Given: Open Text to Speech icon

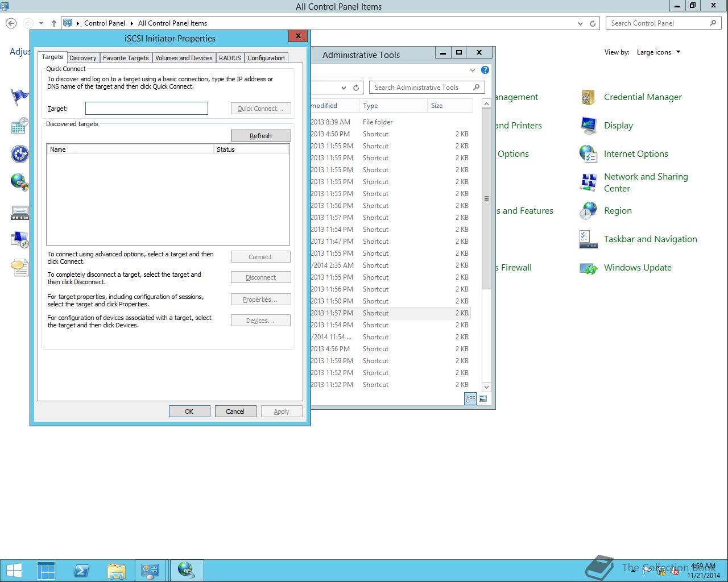Looking at the screenshot, I should click(20, 268).
